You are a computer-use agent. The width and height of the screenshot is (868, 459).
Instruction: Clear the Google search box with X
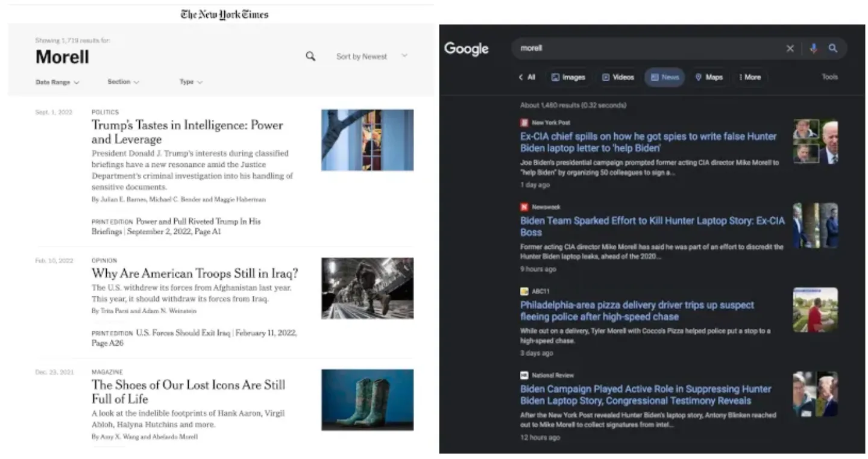coord(790,49)
